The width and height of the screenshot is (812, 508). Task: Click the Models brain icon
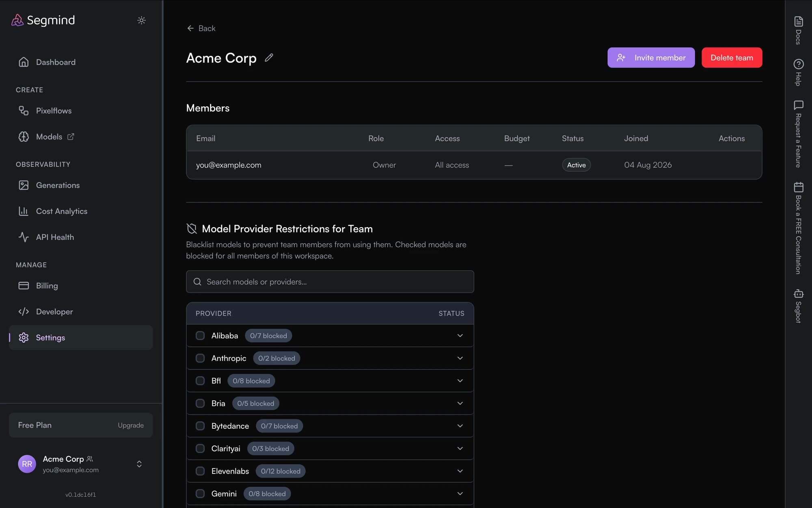(24, 137)
